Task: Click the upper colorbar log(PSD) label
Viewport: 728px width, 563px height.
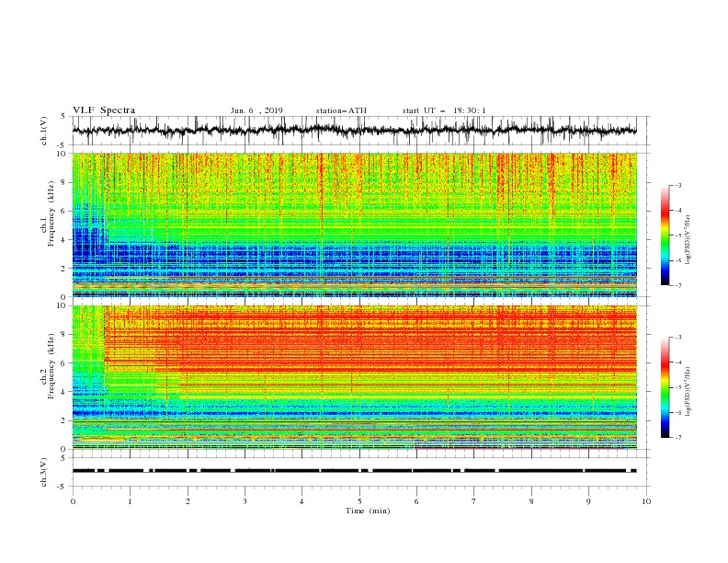Action: click(688, 240)
